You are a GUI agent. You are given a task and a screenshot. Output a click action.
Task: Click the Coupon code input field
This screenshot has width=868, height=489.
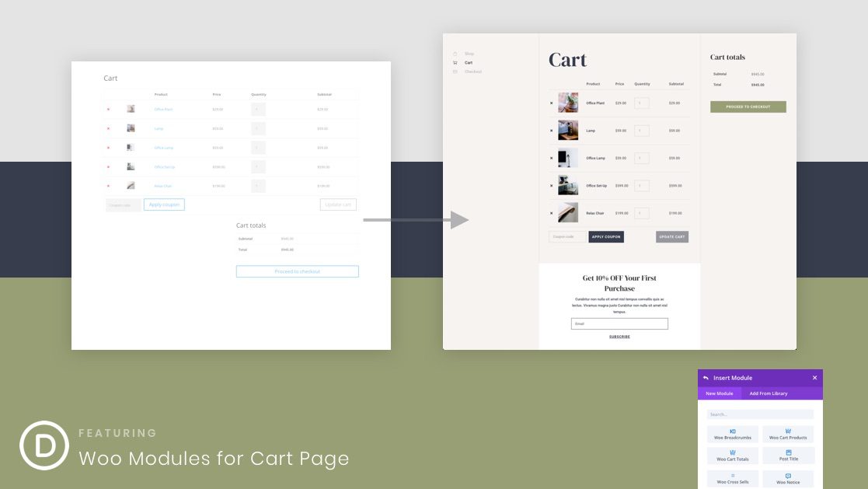pyautogui.click(x=567, y=236)
